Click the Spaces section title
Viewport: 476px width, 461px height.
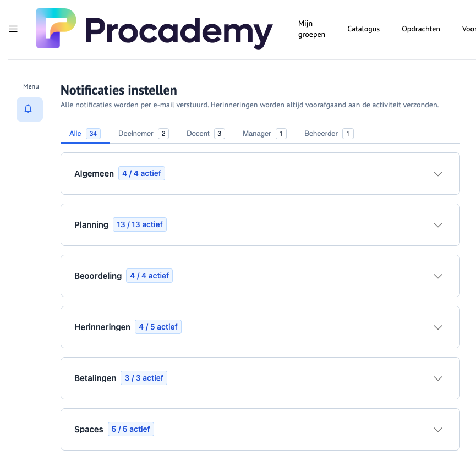coord(89,430)
